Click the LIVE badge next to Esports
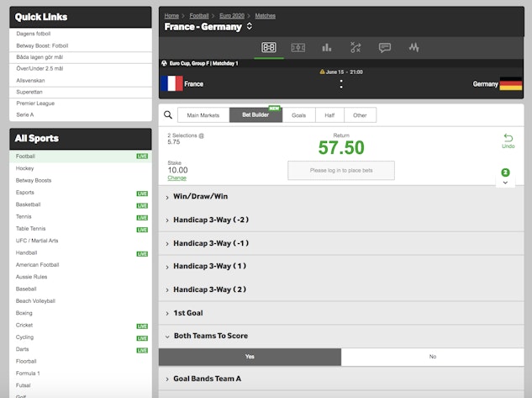This screenshot has height=398, width=532. click(x=142, y=194)
